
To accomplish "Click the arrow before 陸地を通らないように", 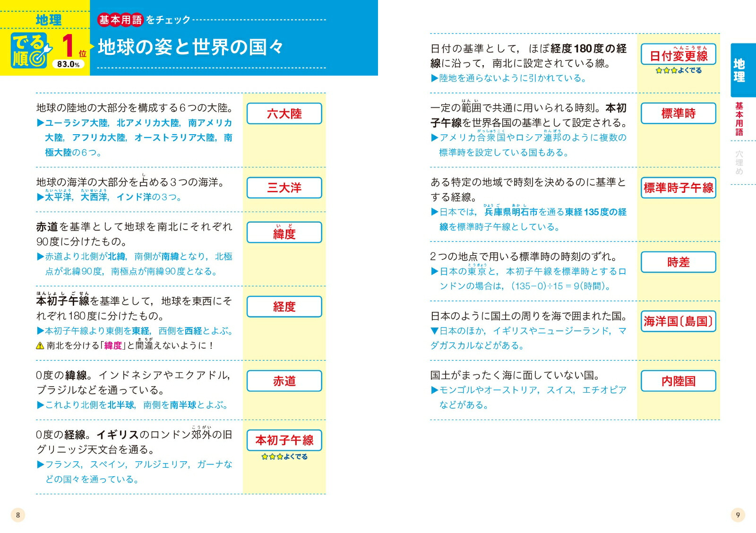I will 435,78.
